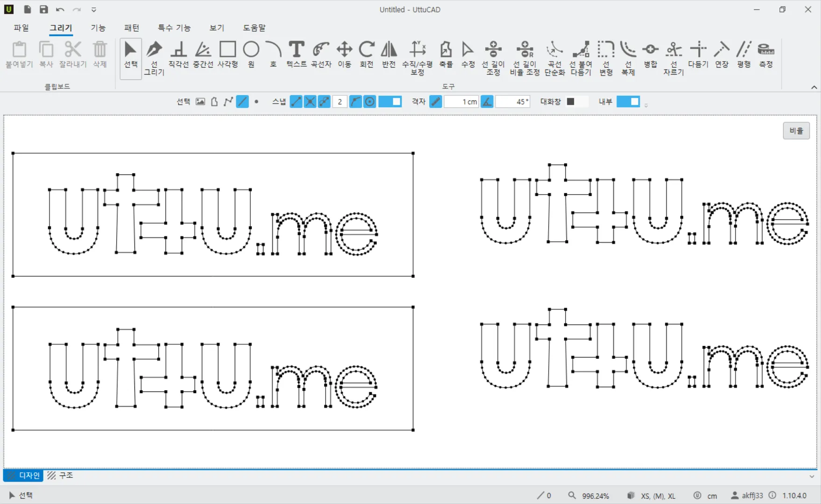Screen dimensions: 821x504
Task: Toggle image selection filter icon
Action: pos(200,101)
